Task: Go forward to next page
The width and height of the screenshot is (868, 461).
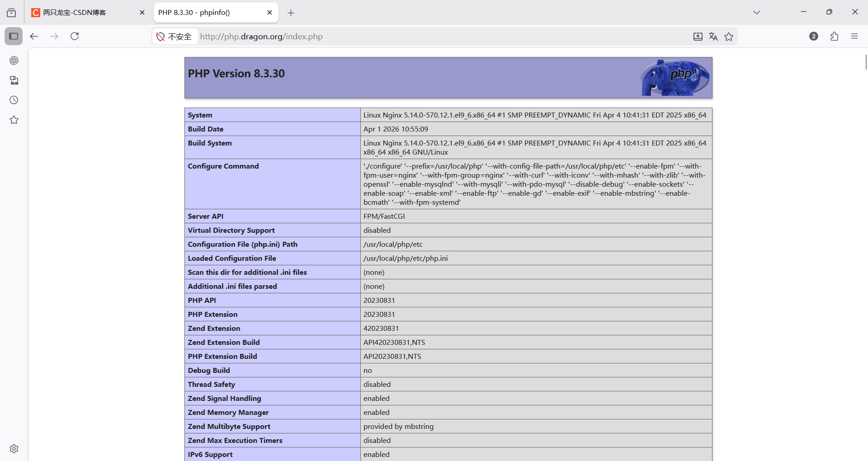Action: pos(54,36)
